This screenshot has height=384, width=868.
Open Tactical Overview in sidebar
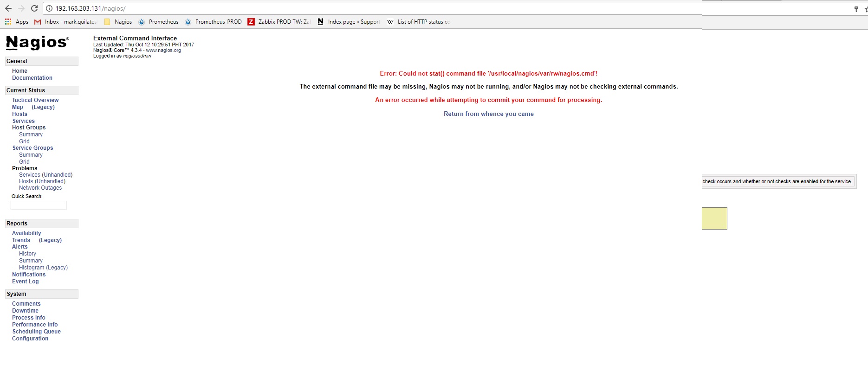click(x=35, y=100)
